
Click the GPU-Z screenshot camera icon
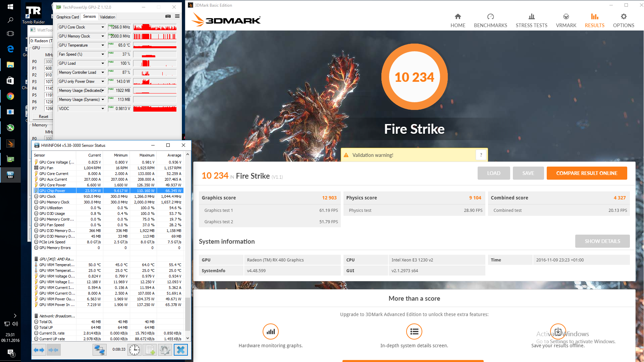point(168,16)
